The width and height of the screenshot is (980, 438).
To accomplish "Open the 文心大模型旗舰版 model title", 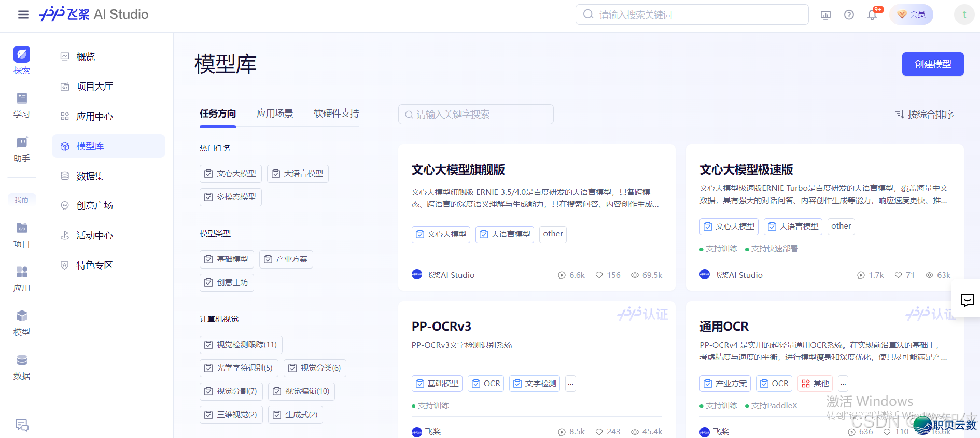I will pyautogui.click(x=458, y=170).
